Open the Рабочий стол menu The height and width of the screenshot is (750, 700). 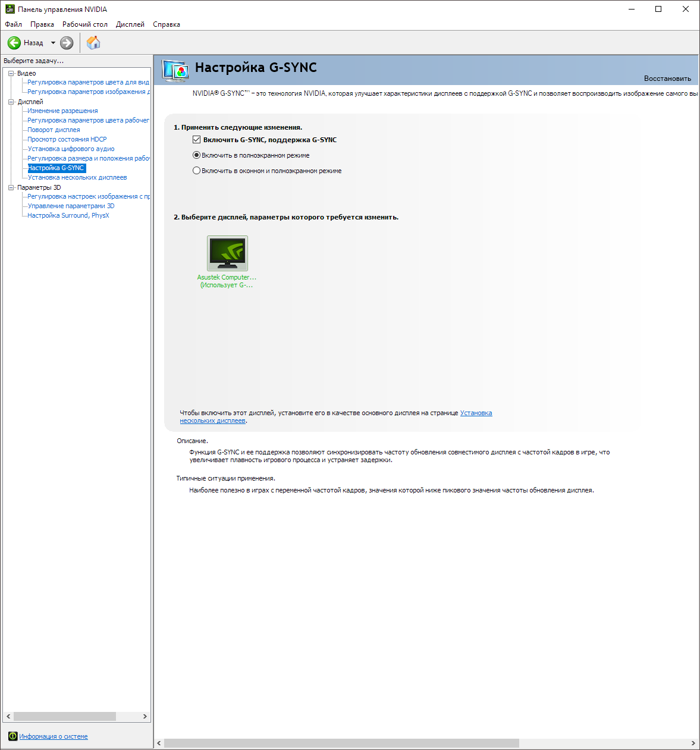85,24
